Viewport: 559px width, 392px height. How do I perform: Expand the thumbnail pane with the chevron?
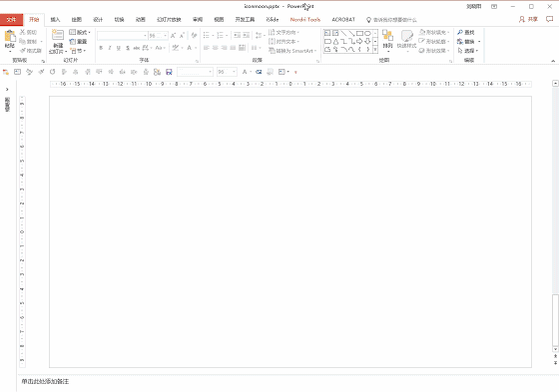[x=7, y=89]
